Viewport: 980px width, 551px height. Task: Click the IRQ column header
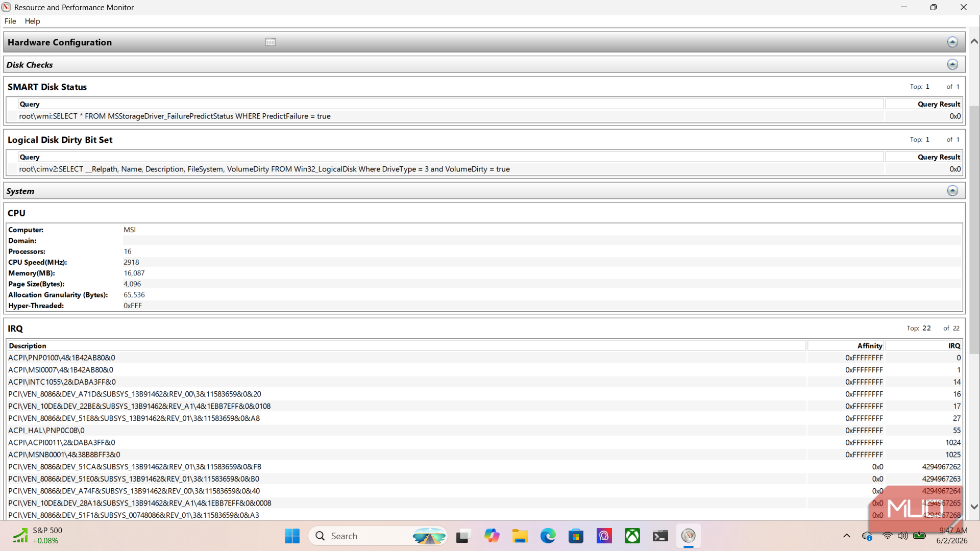(x=924, y=346)
